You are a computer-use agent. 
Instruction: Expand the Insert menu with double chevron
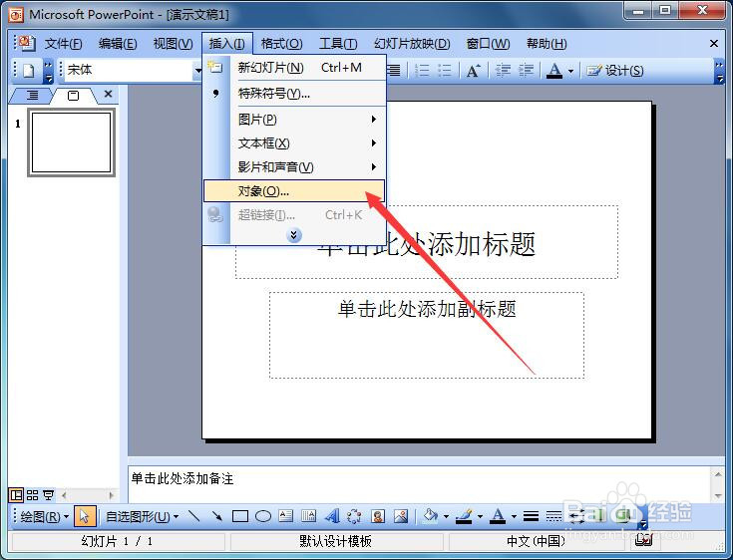pyautogui.click(x=293, y=235)
